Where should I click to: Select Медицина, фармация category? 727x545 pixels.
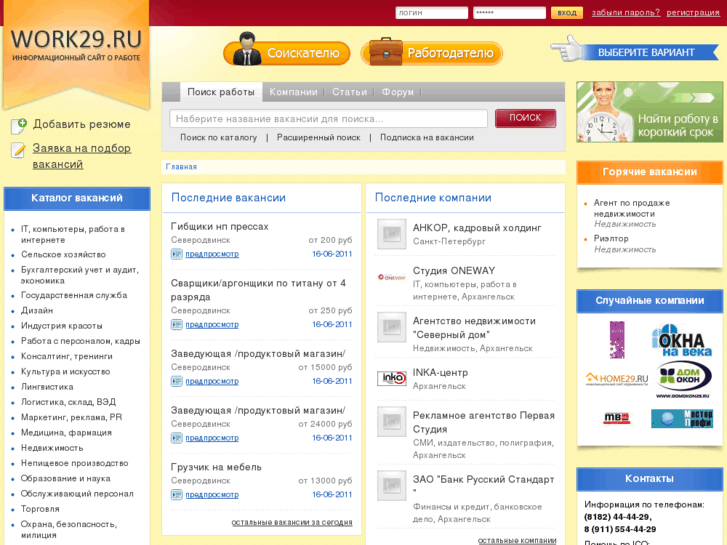[66, 433]
